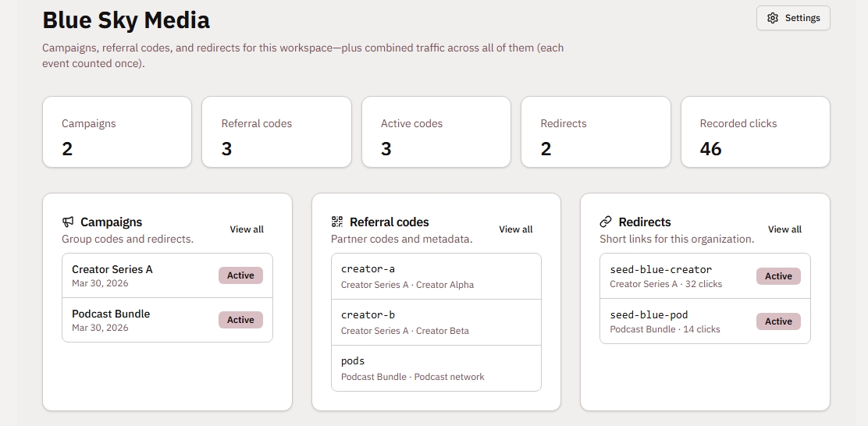Viewport: 868px width, 426px height.
Task: Click the chain link icon beside Redirects
Action: (606, 222)
